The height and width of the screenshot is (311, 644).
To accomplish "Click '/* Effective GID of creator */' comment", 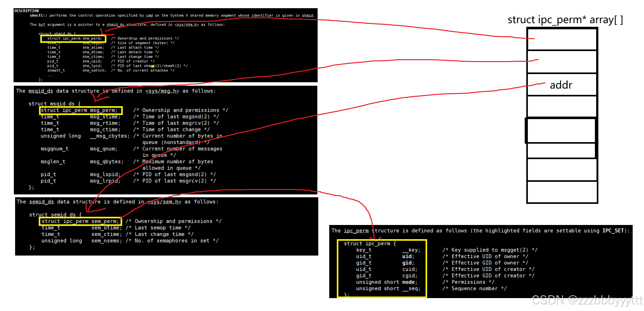I will [x=488, y=276].
